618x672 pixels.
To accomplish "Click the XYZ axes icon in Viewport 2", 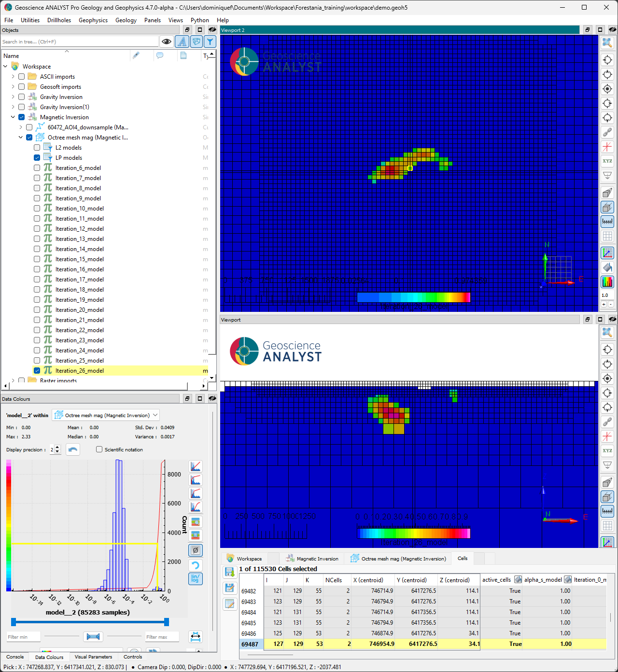I will 607,161.
